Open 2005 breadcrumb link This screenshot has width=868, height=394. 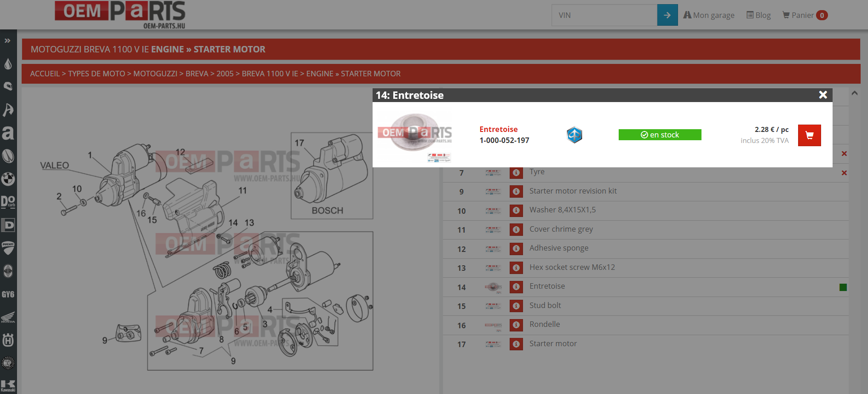(225, 74)
